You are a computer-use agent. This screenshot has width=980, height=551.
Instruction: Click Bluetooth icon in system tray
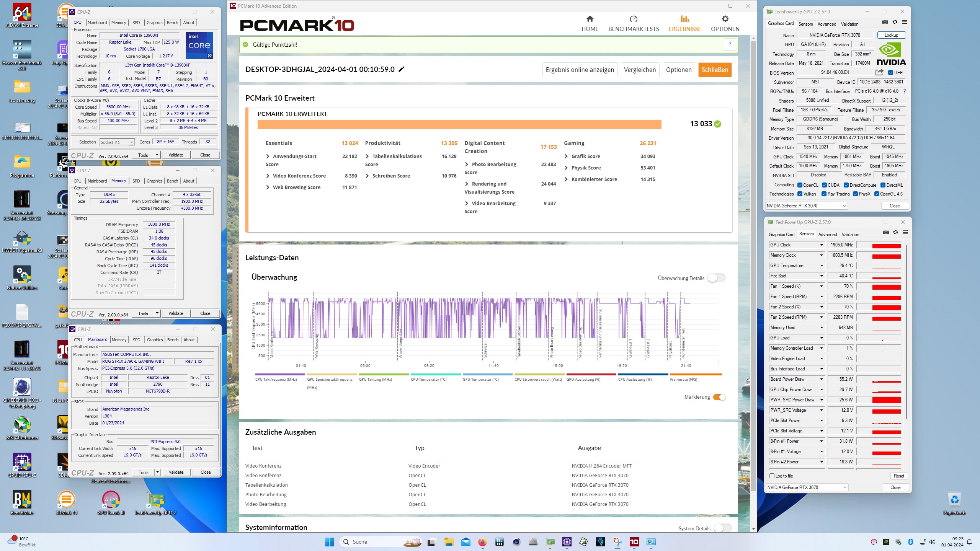point(911,542)
